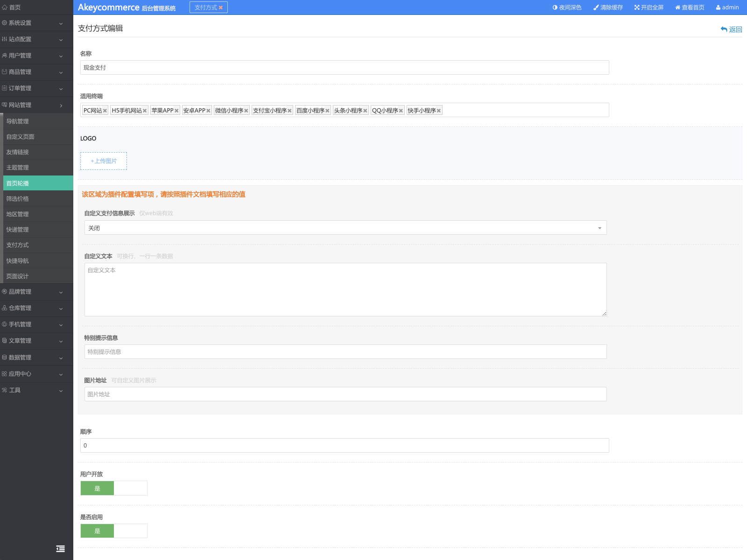Expand the 商品管理 menu
The height and width of the screenshot is (560, 747).
61,72
